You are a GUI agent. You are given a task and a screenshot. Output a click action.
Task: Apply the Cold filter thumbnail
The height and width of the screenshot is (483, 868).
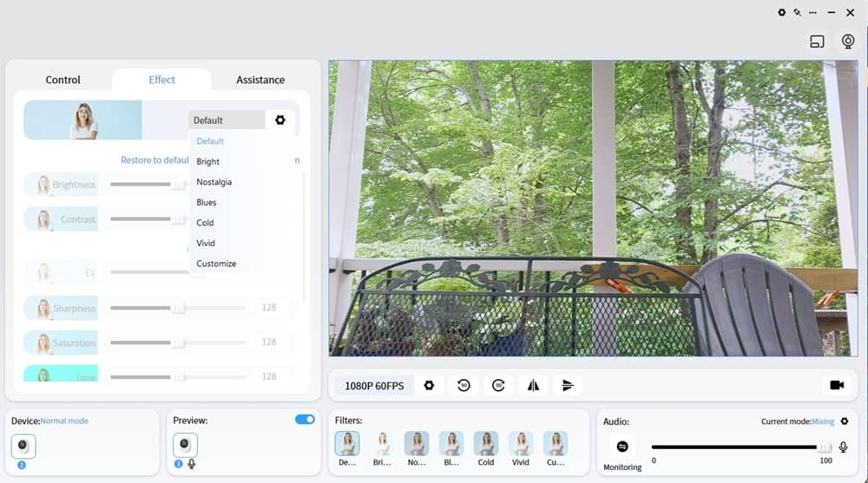pyautogui.click(x=486, y=444)
